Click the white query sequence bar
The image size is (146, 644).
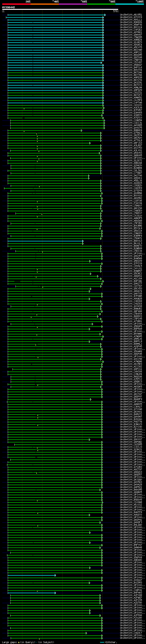(x=60, y=10)
